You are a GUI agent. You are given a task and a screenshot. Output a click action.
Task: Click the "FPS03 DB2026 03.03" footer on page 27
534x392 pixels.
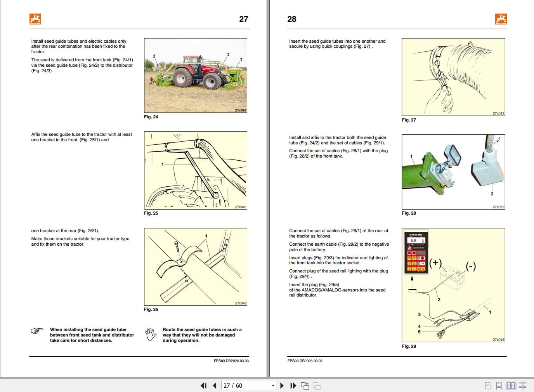(x=231, y=361)
